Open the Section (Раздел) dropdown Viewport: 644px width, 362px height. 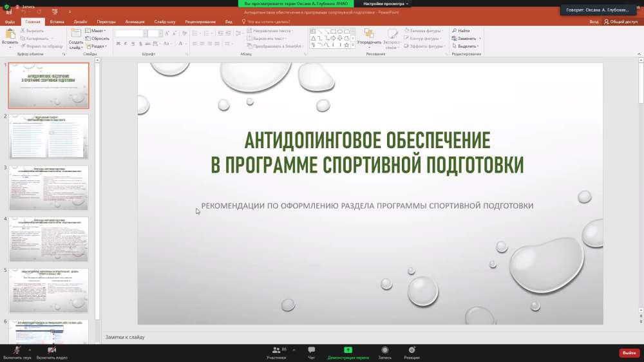coord(96,46)
